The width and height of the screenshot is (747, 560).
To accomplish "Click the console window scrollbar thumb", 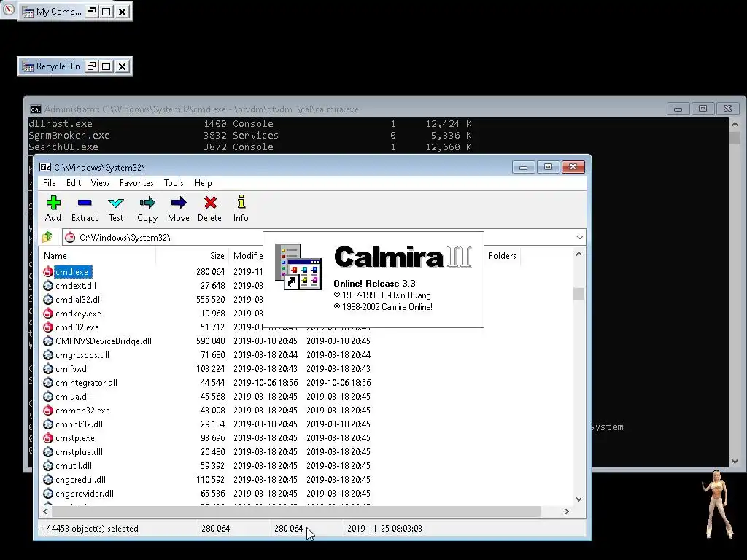I will coord(735,138).
